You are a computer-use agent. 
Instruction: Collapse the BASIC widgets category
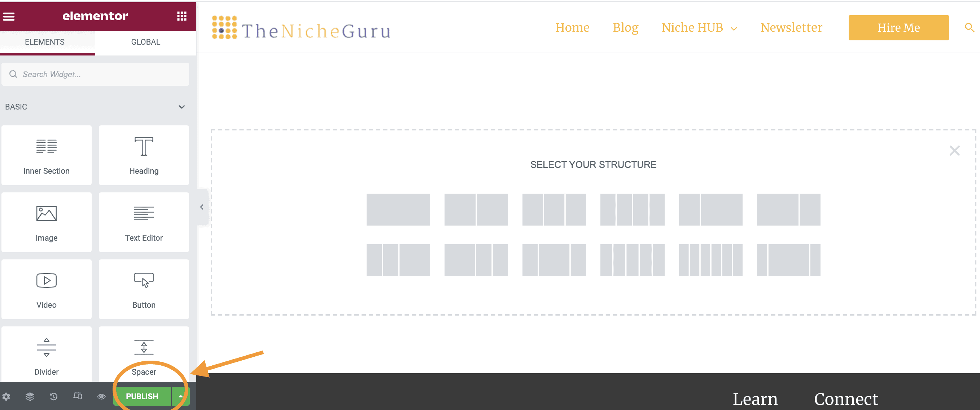click(181, 107)
